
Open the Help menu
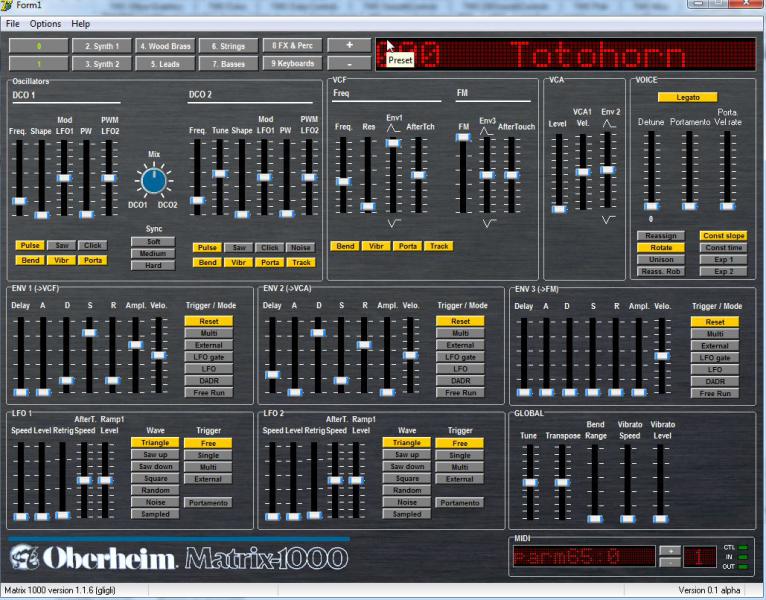click(81, 23)
